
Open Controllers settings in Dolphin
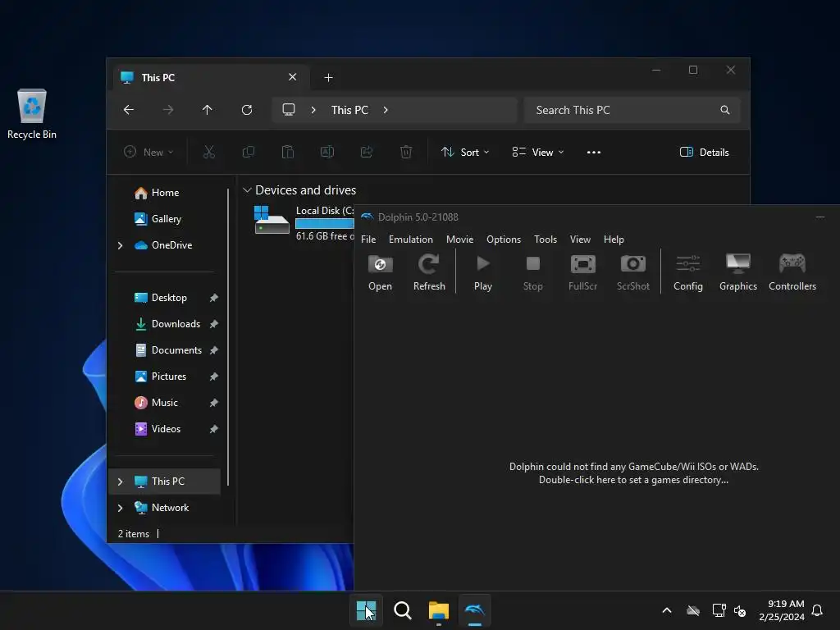tap(792, 272)
